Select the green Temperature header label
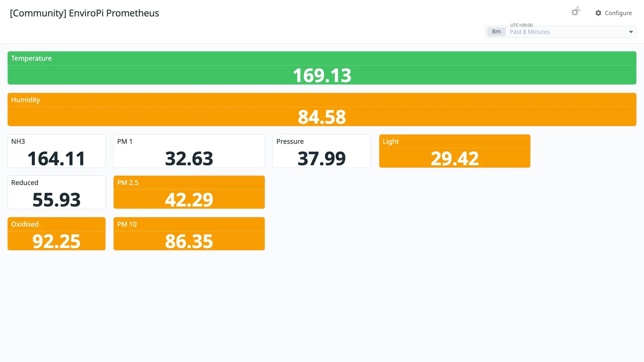This screenshot has width=644, height=362. (32, 58)
